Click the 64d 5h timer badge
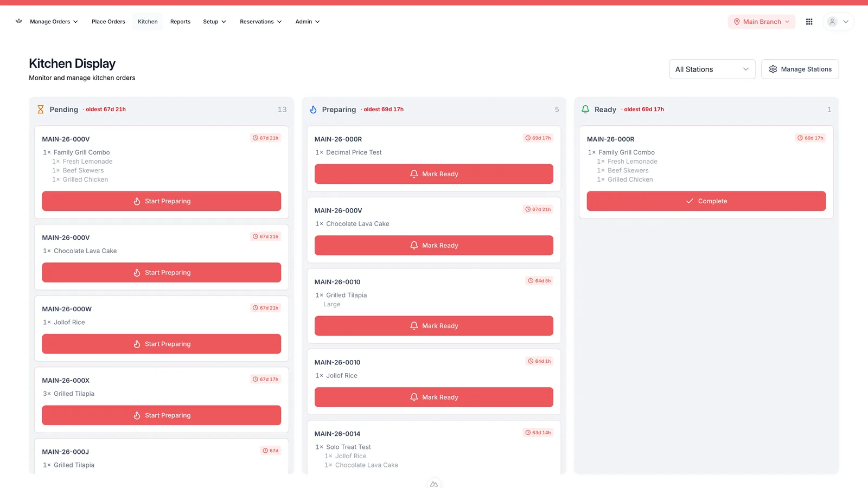 click(540, 281)
